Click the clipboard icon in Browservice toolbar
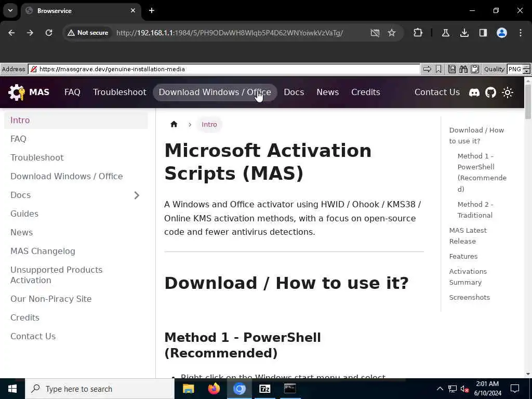The height and width of the screenshot is (399, 532). (475, 69)
